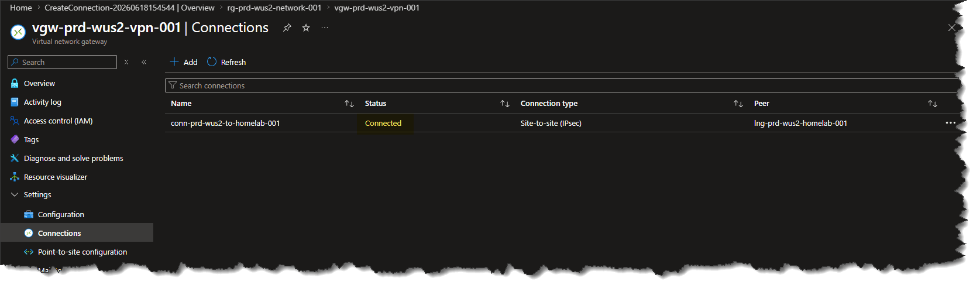Screen dimensions: 980x288
Task: Click Settings section label
Action: (x=37, y=194)
